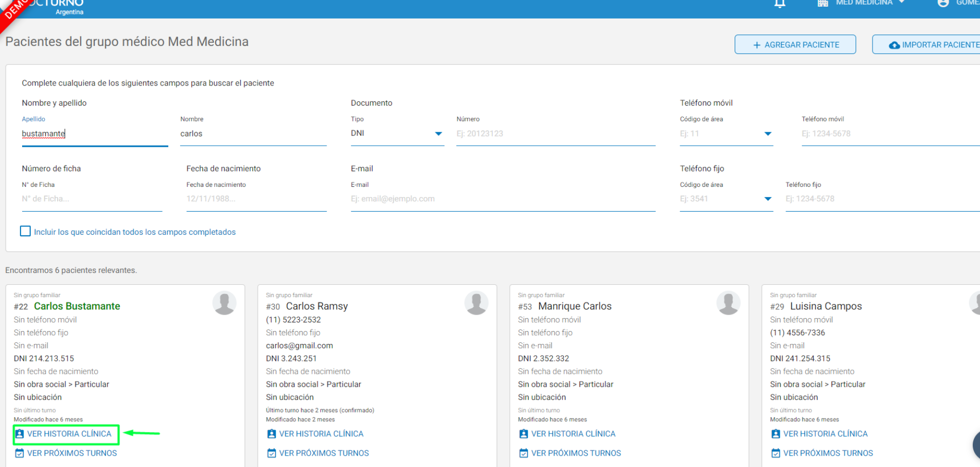This screenshot has height=467, width=980.
Task: Click the Teléfono fijo number field
Action: pyautogui.click(x=883, y=199)
